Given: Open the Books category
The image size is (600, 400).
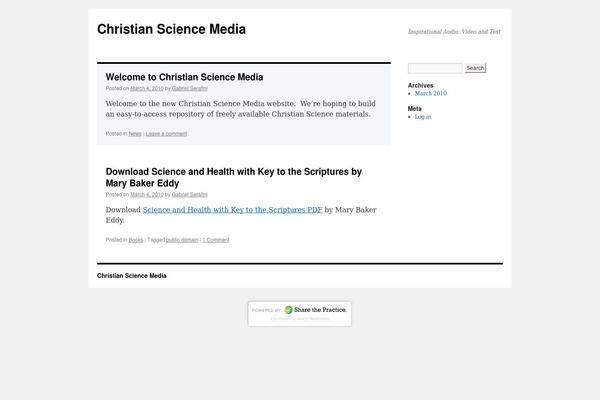Looking at the screenshot, I should click(136, 240).
